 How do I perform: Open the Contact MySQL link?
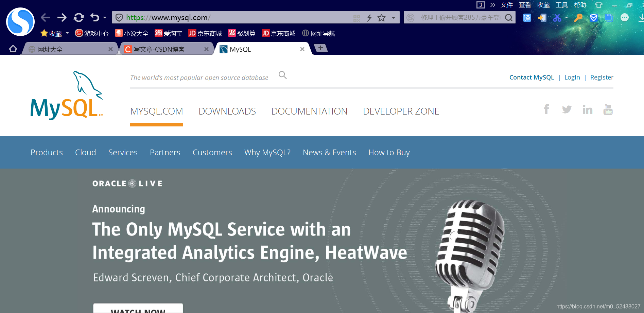tap(532, 77)
